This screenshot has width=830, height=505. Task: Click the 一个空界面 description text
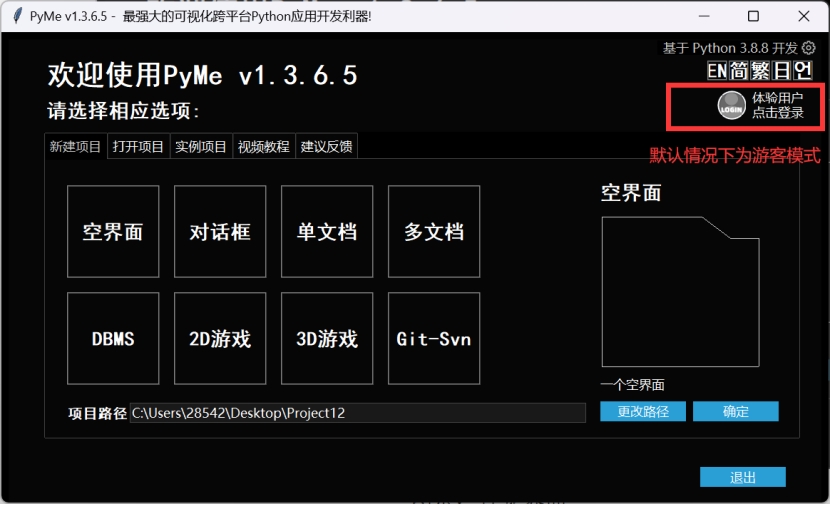pos(633,385)
